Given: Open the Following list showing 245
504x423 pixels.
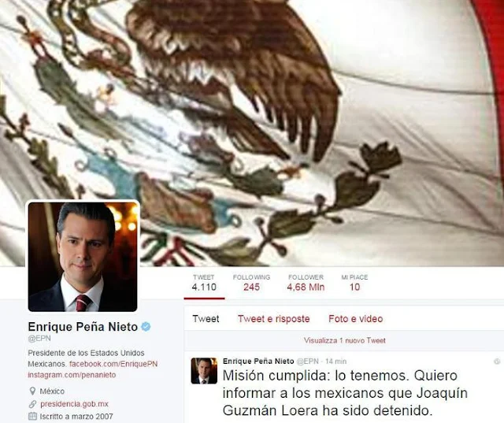Looking at the screenshot, I should point(251,283).
